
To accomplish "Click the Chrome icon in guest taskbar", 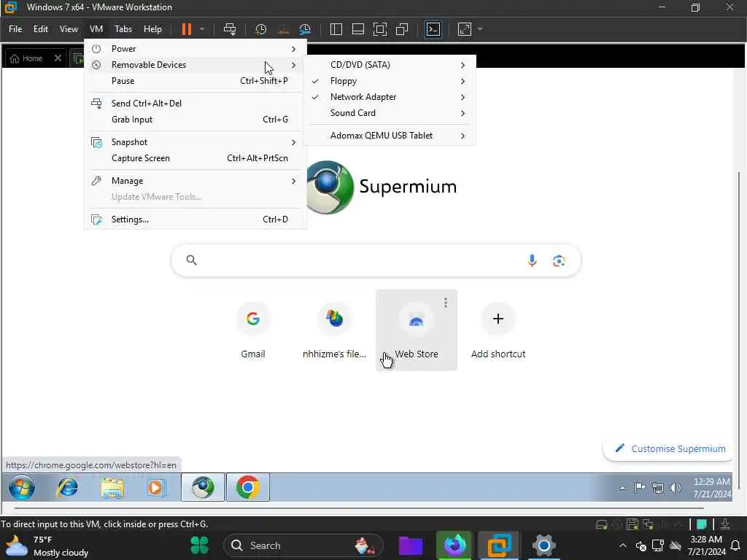I will pos(248,488).
